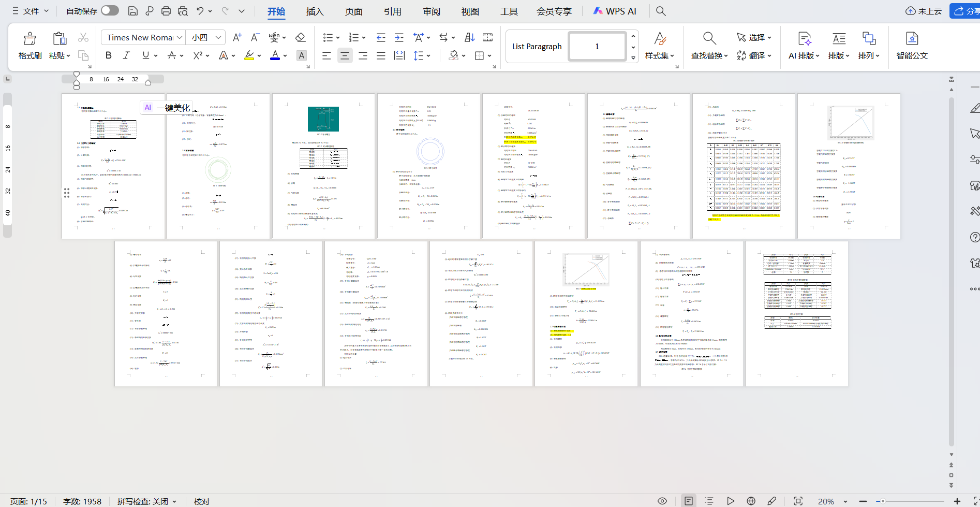
Task: Click the eraser clear formatting icon
Action: tap(300, 37)
